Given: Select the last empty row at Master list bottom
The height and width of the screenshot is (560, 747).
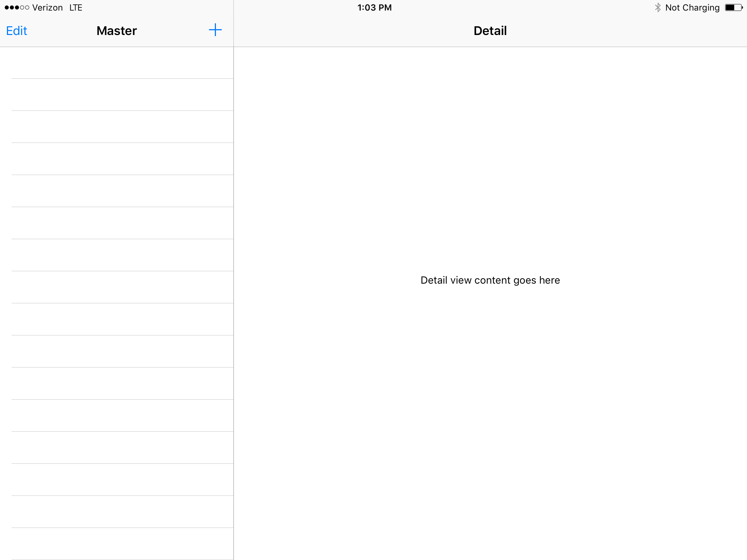Looking at the screenshot, I should 117,544.
